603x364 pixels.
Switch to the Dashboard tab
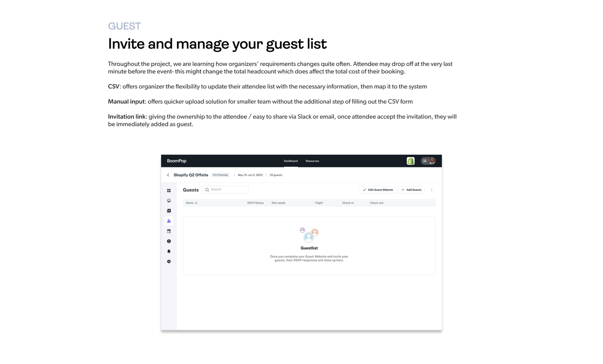click(x=291, y=161)
